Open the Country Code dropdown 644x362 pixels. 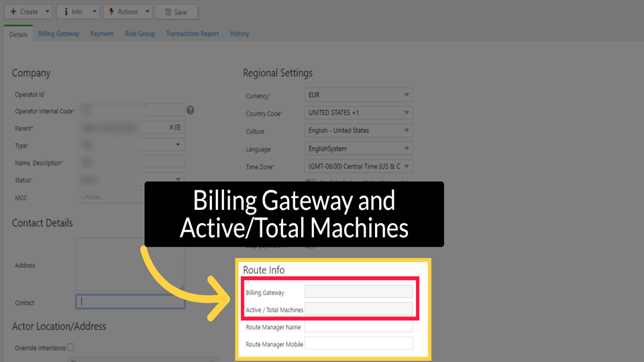pyautogui.click(x=358, y=113)
